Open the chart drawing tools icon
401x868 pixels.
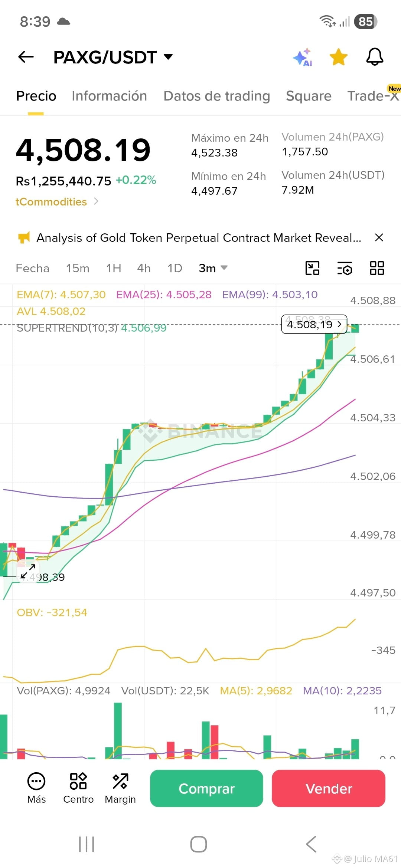click(312, 268)
